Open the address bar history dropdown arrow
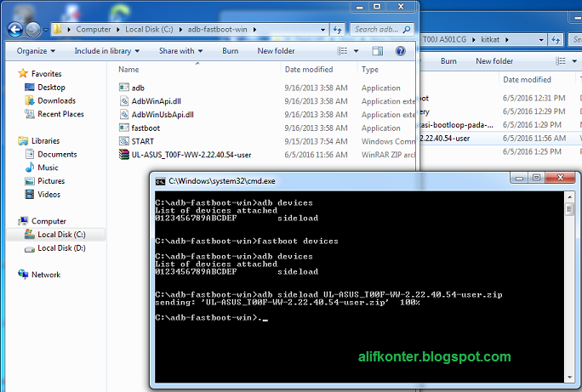The width and height of the screenshot is (582, 392). point(322,30)
